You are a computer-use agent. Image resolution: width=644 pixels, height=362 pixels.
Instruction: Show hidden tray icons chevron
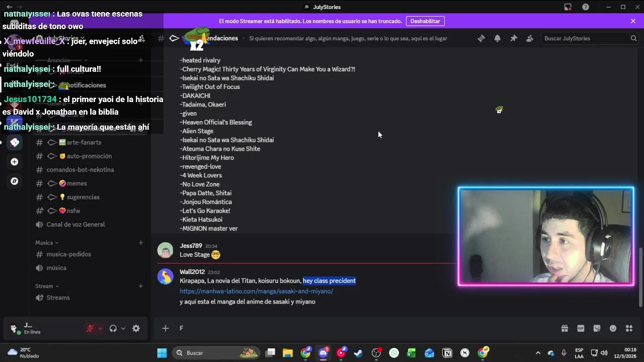538,353
